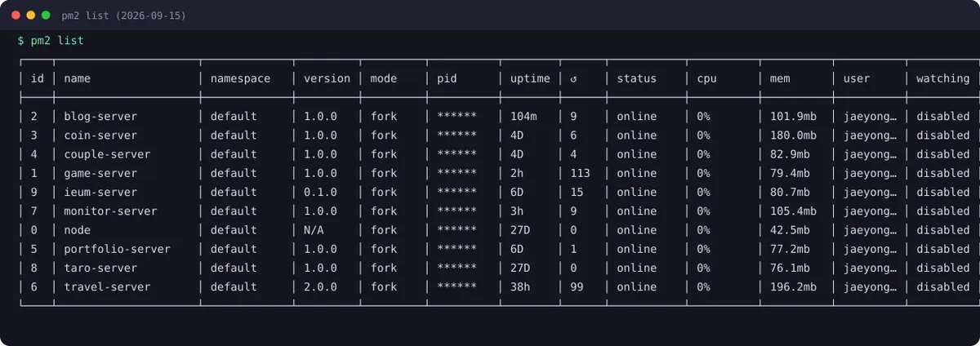Click the red close window button
This screenshot has height=346, width=980.
(16, 16)
